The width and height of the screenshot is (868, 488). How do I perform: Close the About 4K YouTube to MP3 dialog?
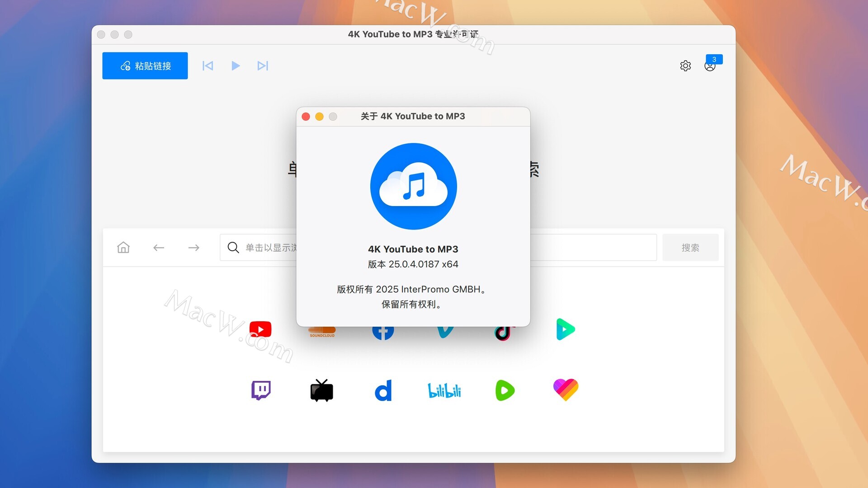pyautogui.click(x=306, y=117)
